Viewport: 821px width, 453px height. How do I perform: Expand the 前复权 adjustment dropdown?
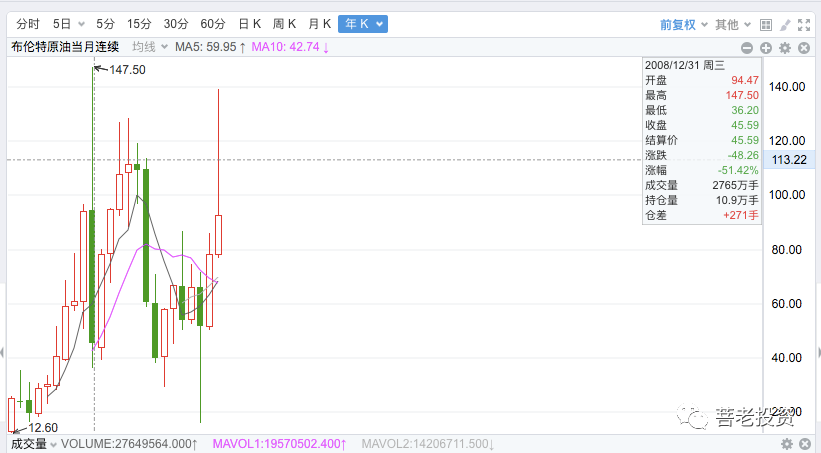click(684, 24)
